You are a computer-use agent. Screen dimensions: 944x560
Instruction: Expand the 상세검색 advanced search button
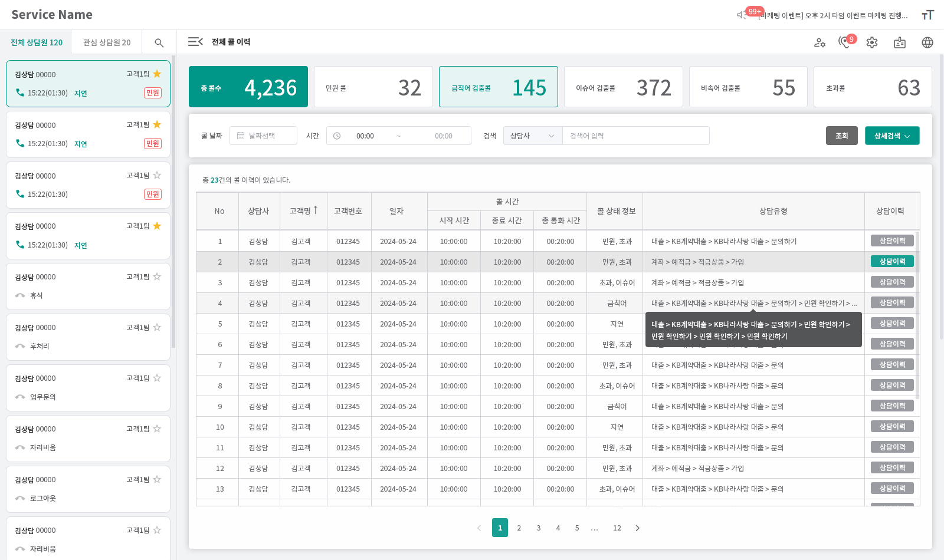(x=892, y=136)
